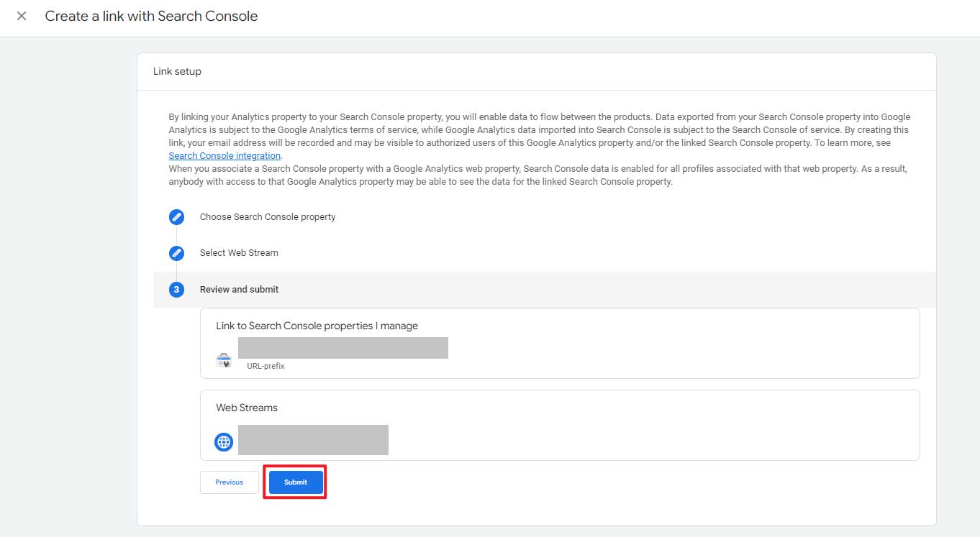Screen dimensions: 980x537
Task: Click the Web Streams globe icon
Action: (224, 442)
